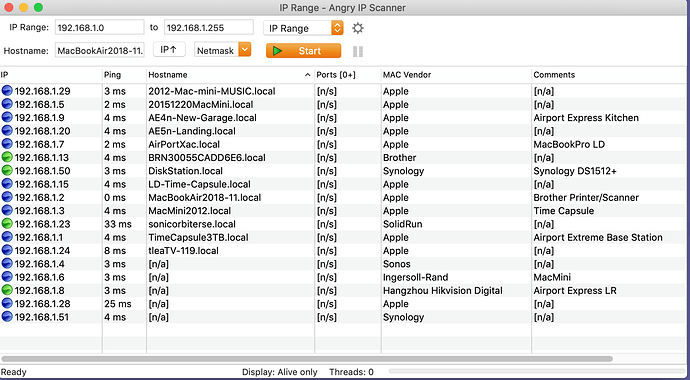Image resolution: width=690 pixels, height=380 pixels.
Task: Click the status icon for 192.168.1.9
Action: (7, 117)
